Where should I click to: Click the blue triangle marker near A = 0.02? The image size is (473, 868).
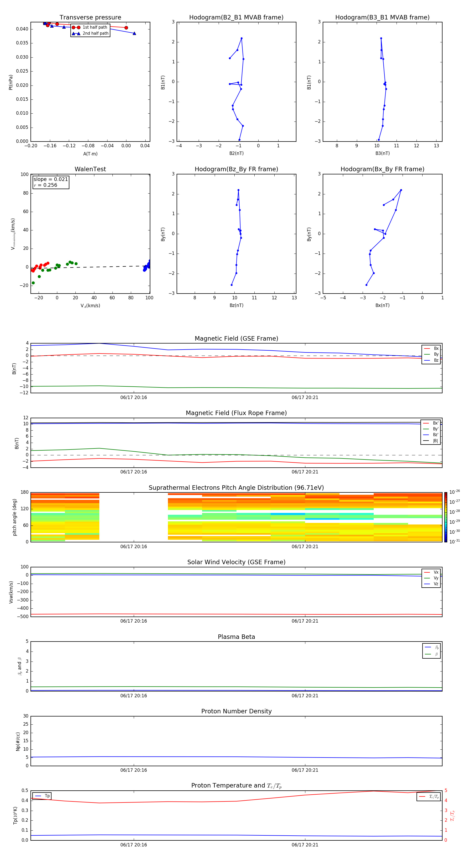[x=134, y=33]
